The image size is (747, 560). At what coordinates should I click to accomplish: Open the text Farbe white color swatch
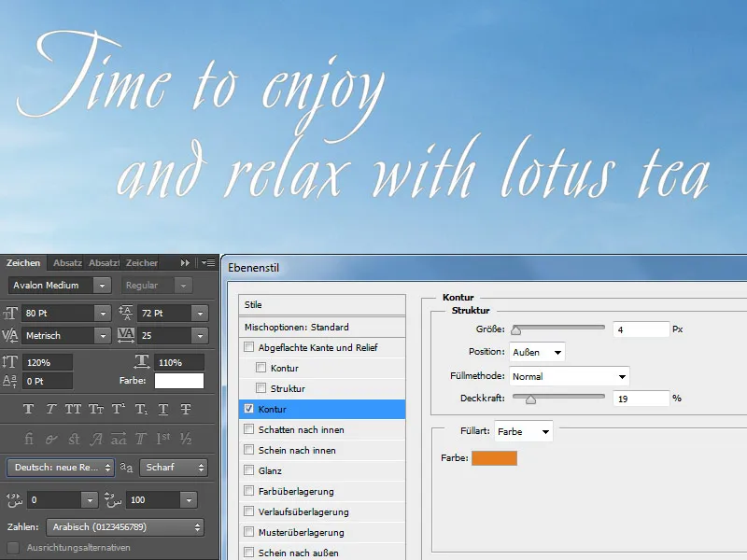coord(179,381)
